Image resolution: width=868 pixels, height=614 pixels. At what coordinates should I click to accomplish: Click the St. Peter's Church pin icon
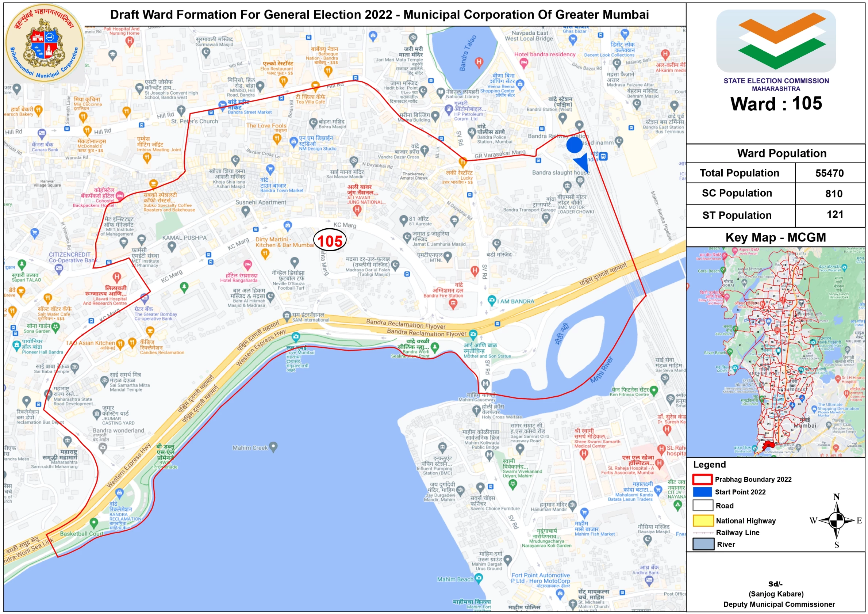pyautogui.click(x=181, y=110)
